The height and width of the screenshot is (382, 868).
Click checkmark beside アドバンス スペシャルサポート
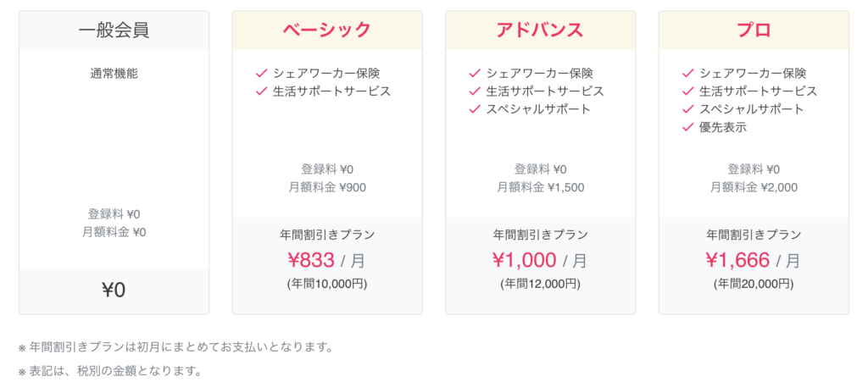pos(475,109)
